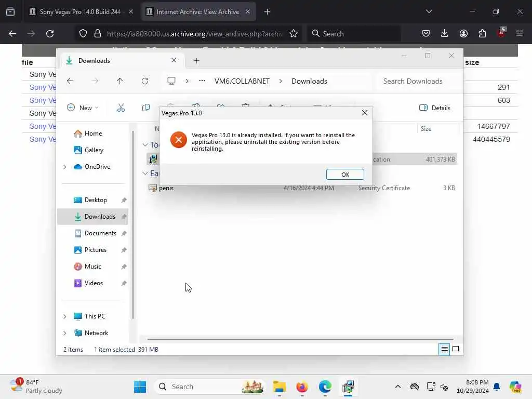Image resolution: width=532 pixels, height=399 pixels.
Task: Click OK in the Vegas Pro 13.0 dialog
Action: tap(345, 175)
